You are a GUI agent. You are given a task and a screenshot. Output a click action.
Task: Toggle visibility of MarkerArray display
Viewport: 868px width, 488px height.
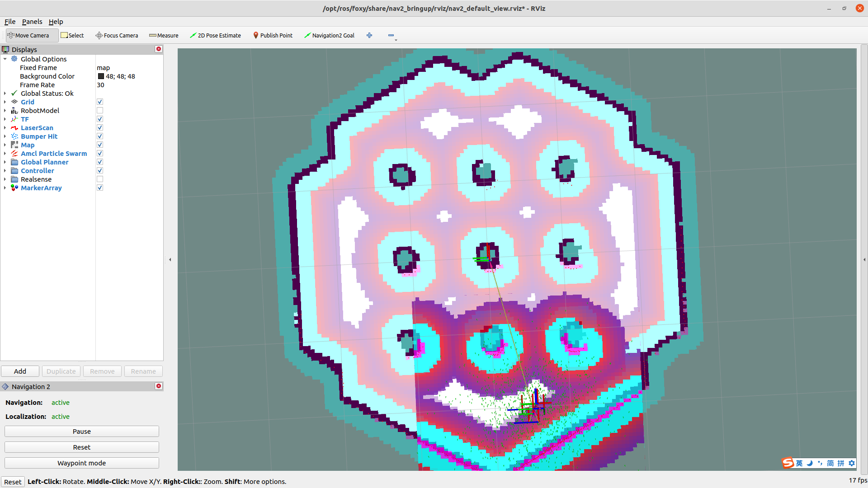point(100,188)
